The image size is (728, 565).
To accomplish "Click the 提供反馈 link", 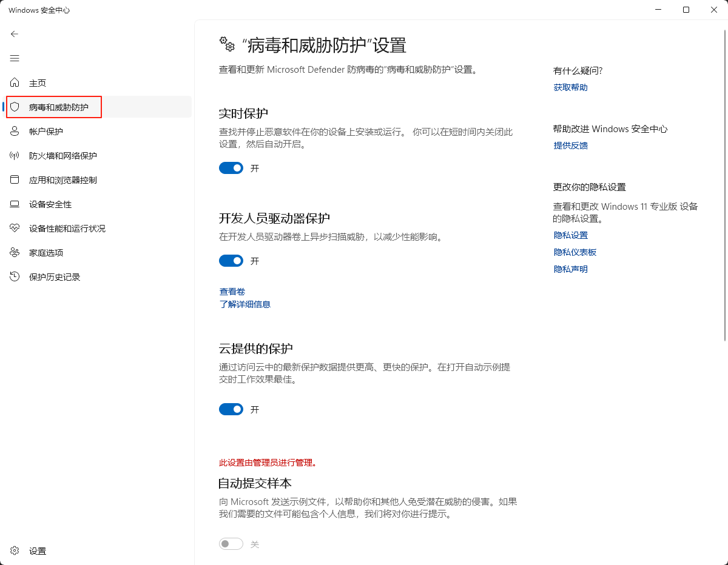I will pyautogui.click(x=571, y=145).
